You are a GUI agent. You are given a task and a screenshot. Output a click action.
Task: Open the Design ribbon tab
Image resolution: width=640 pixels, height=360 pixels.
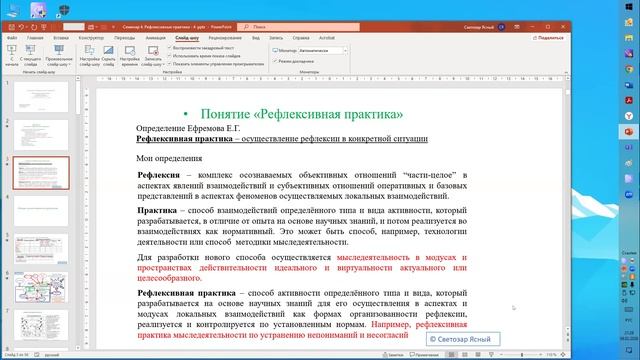click(91, 38)
